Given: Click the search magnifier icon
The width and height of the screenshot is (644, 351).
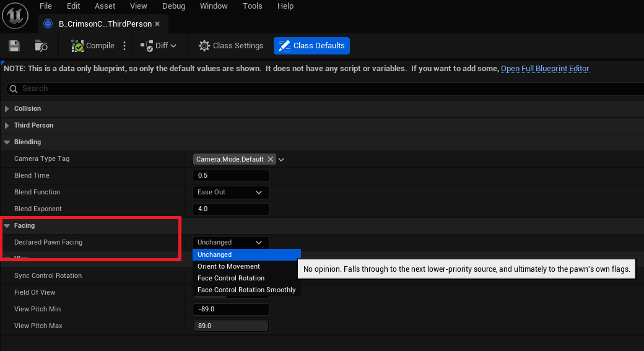Looking at the screenshot, I should click(x=14, y=89).
